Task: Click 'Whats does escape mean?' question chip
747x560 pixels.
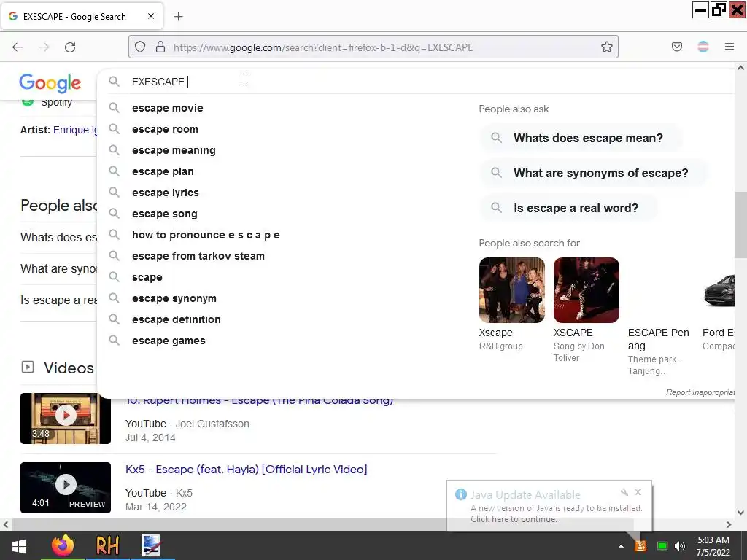Action: click(581, 138)
